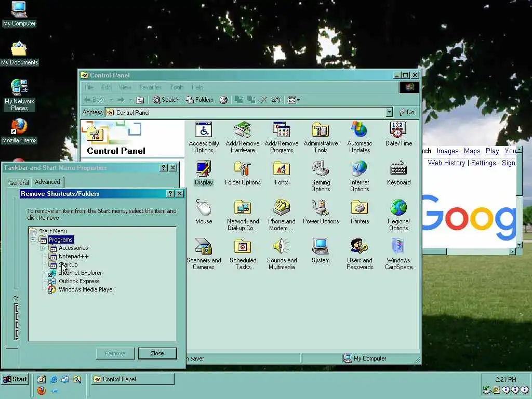Click the Go button beside address bar
This screenshot has width=532, height=399.
pos(406,112)
